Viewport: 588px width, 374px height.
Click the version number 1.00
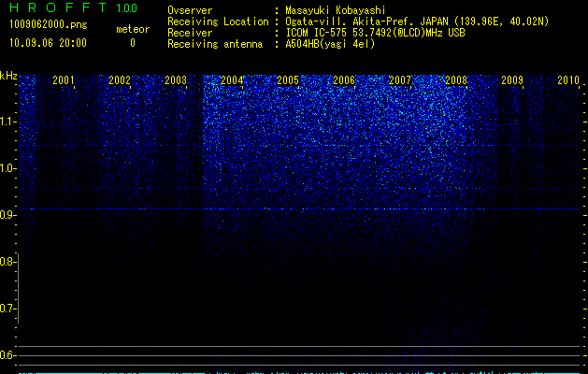(127, 8)
